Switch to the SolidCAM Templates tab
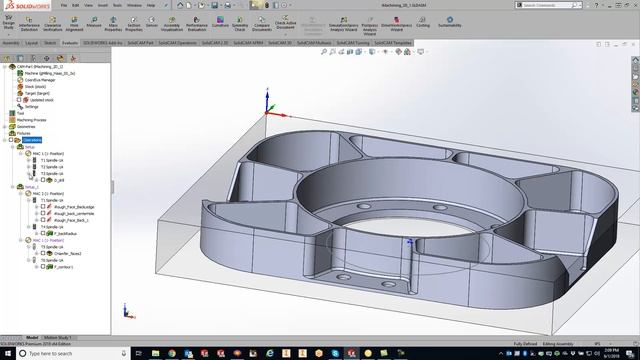 pyautogui.click(x=393, y=43)
